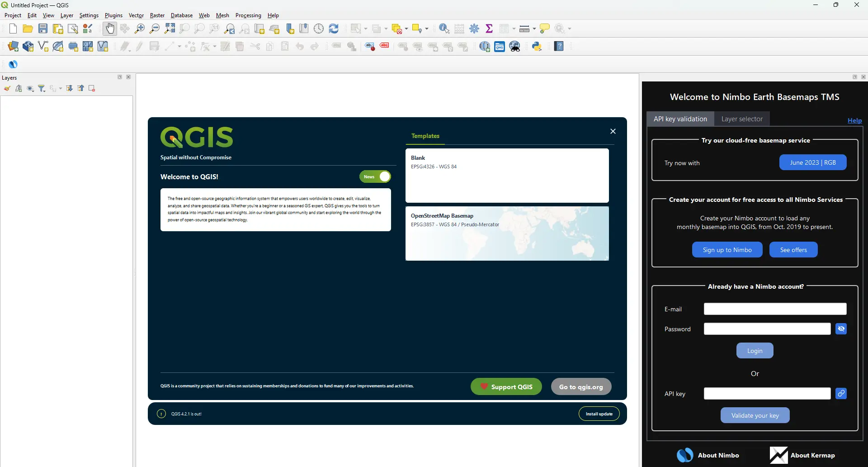Image resolution: width=868 pixels, height=467 pixels.
Task: Click the June 2023 | RGB button
Action: pyautogui.click(x=813, y=162)
